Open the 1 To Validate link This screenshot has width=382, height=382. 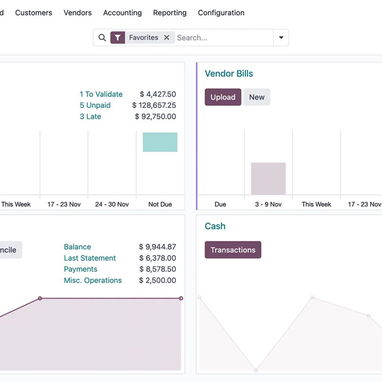point(101,94)
